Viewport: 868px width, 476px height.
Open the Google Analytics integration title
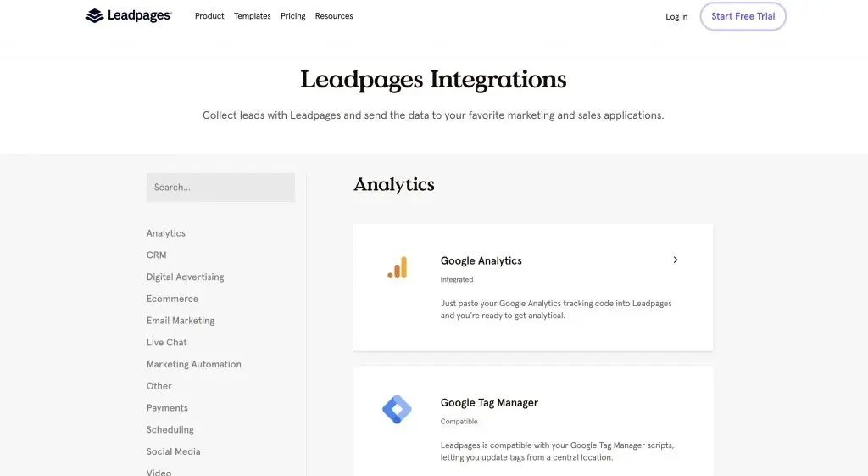click(x=481, y=261)
